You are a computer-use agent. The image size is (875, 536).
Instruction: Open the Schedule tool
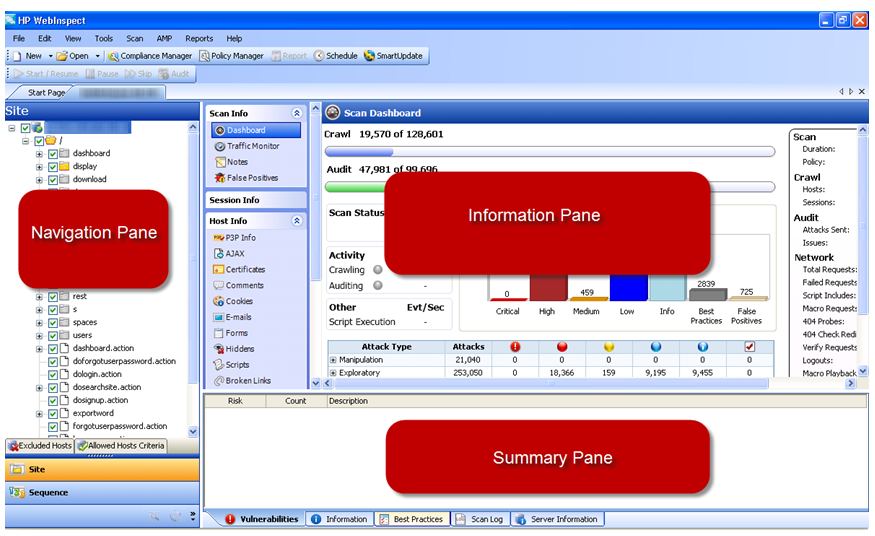[334, 56]
